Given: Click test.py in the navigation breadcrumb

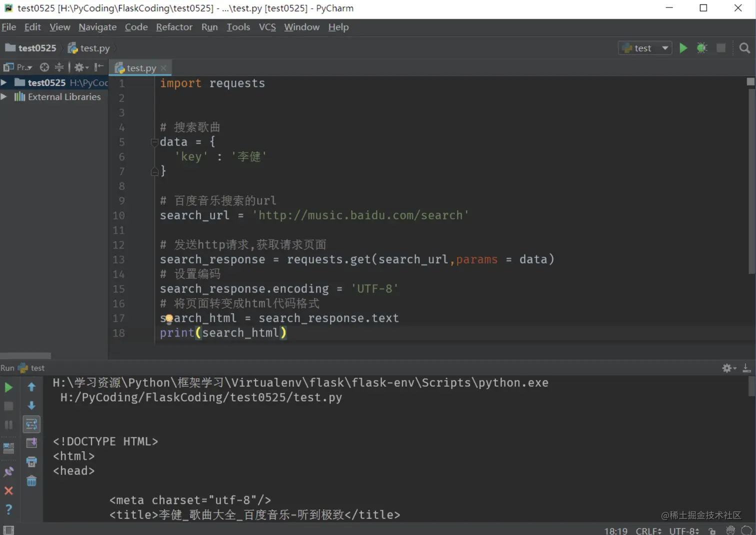Looking at the screenshot, I should coord(89,48).
